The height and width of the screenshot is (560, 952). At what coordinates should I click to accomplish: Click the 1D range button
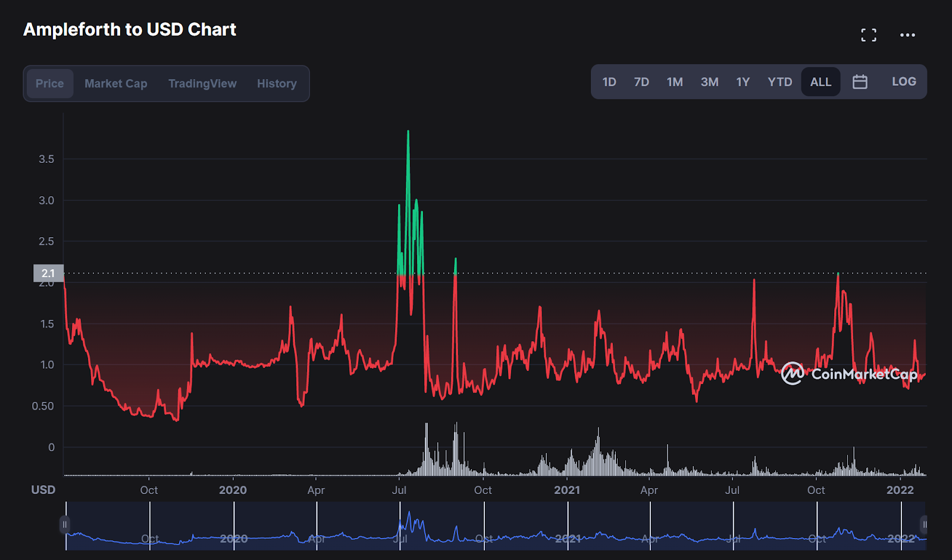coord(609,81)
